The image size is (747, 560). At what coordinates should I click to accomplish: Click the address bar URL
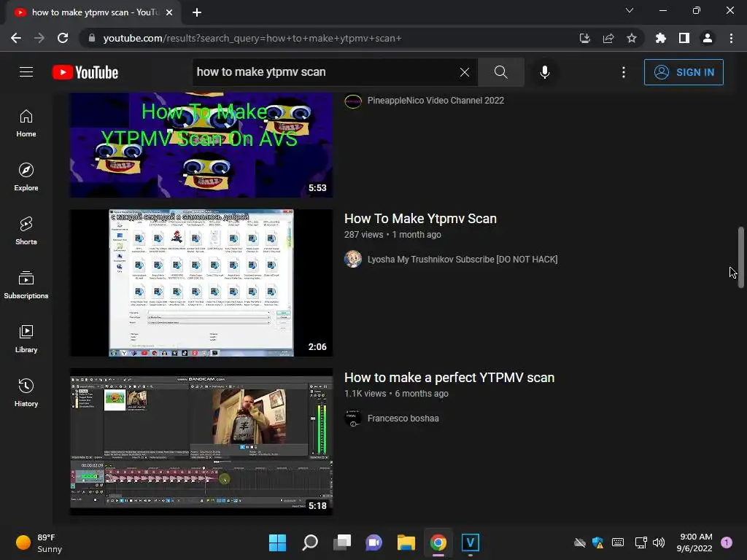point(252,38)
